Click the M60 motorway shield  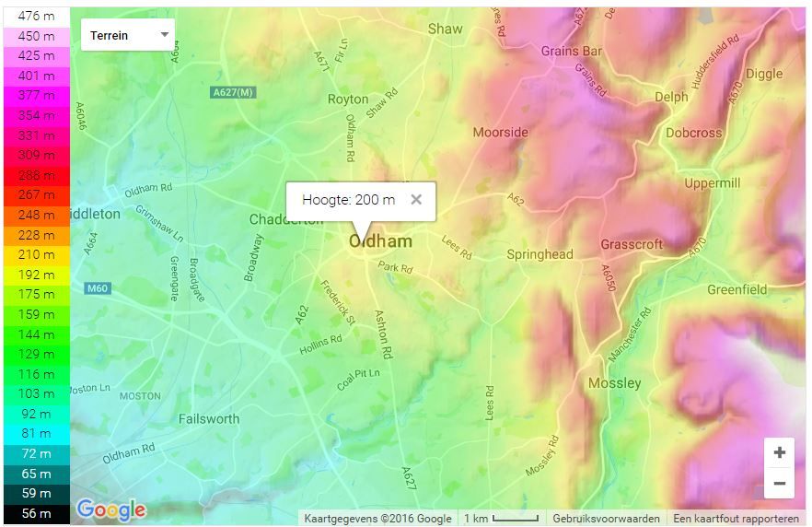coord(98,288)
